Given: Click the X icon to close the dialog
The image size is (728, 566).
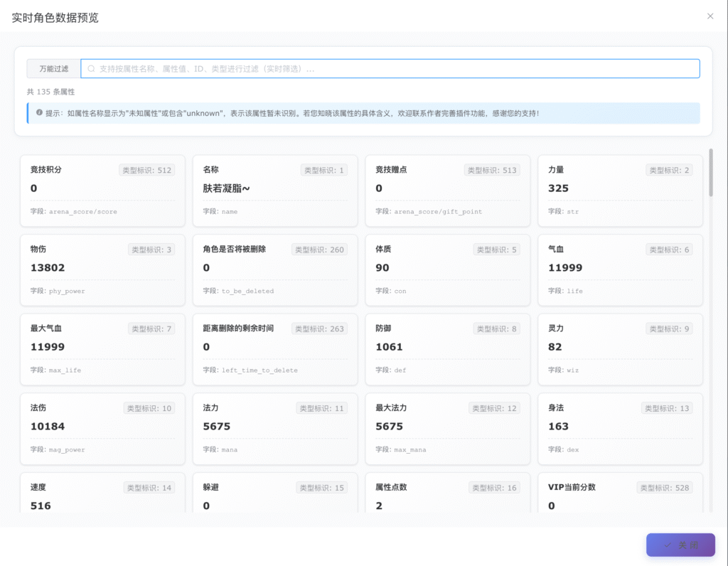Looking at the screenshot, I should coord(710,16).
